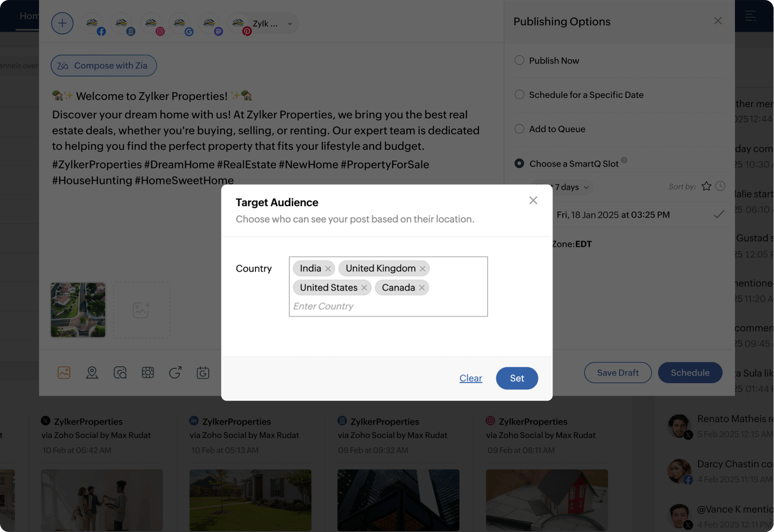Remove United Kingdom from countries

pyautogui.click(x=422, y=269)
